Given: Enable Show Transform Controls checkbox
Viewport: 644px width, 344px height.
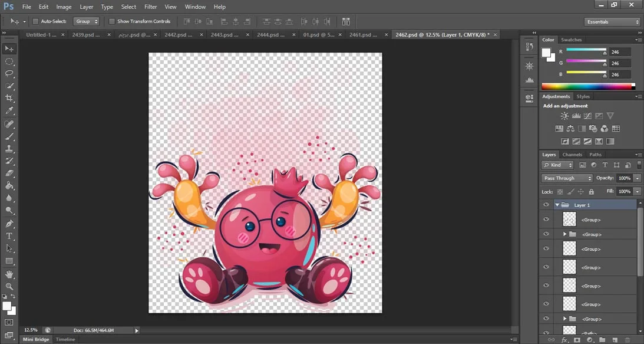Looking at the screenshot, I should pos(112,21).
